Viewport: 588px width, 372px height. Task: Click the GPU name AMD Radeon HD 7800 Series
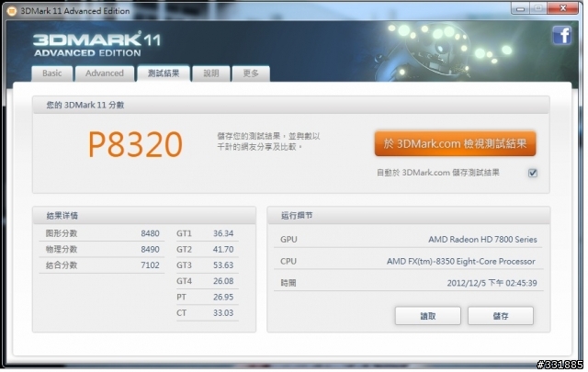tap(482, 240)
